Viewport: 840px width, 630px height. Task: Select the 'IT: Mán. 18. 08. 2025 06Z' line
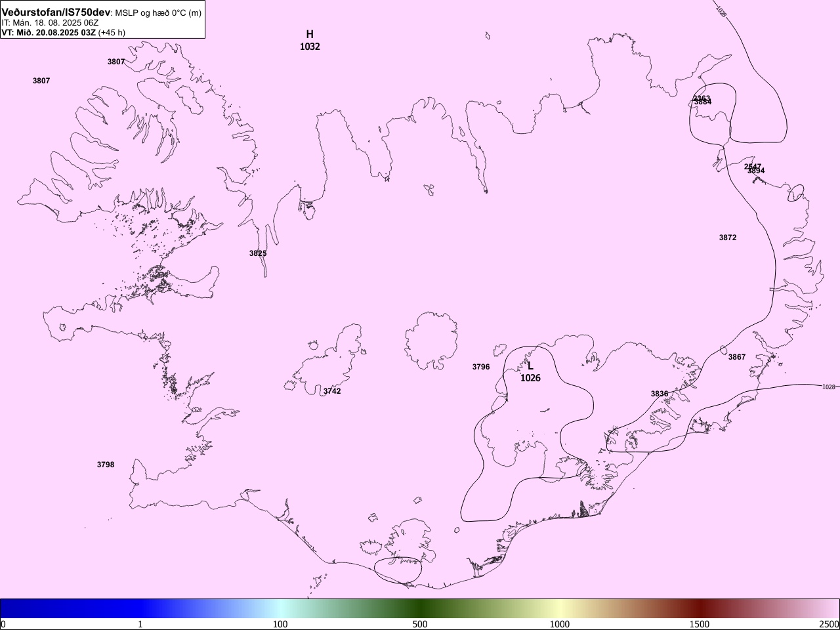[x=50, y=22]
